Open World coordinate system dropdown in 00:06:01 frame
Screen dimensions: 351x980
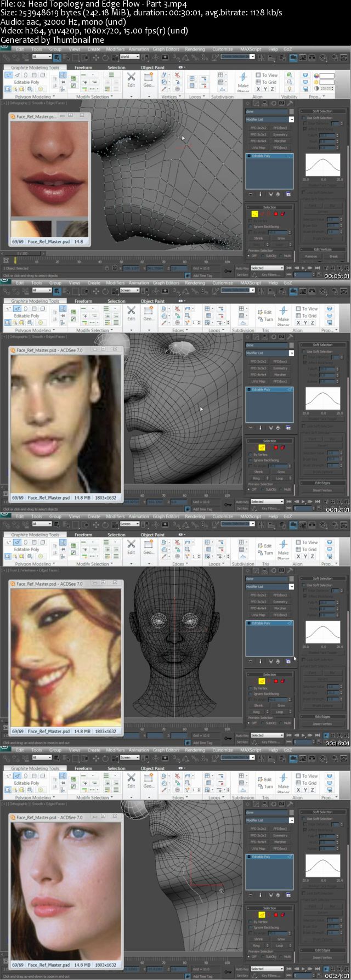(x=129, y=56)
